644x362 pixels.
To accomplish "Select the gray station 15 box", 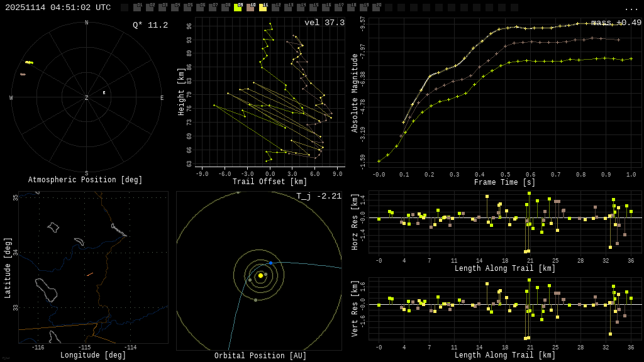I will pos(313,8).
